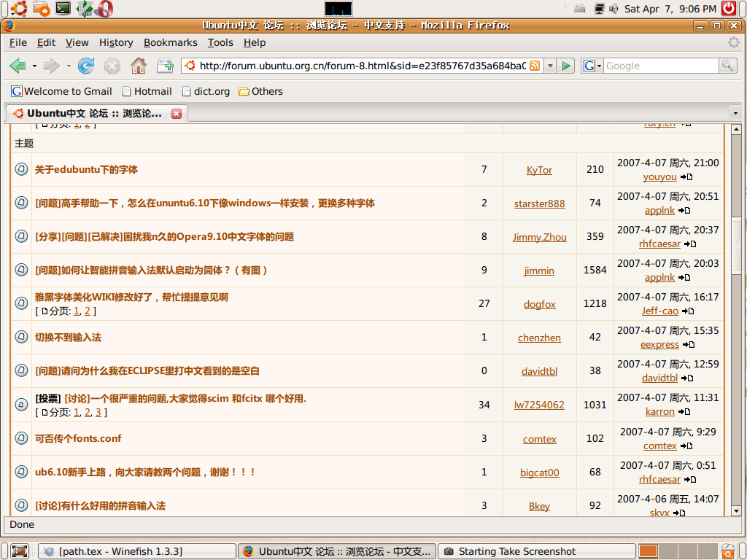Image resolution: width=747 pixels, height=560 pixels.
Task: Reload the current page
Action: (x=86, y=66)
